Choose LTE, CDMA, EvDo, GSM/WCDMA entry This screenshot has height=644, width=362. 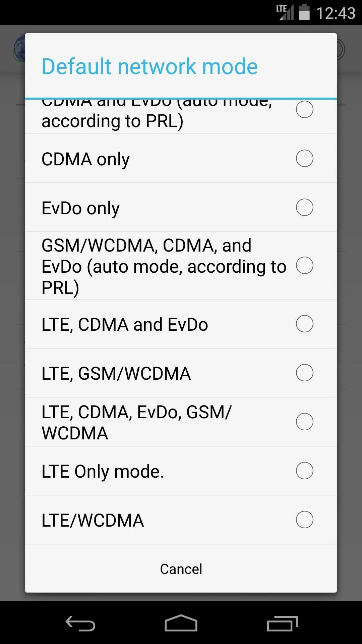click(x=181, y=422)
